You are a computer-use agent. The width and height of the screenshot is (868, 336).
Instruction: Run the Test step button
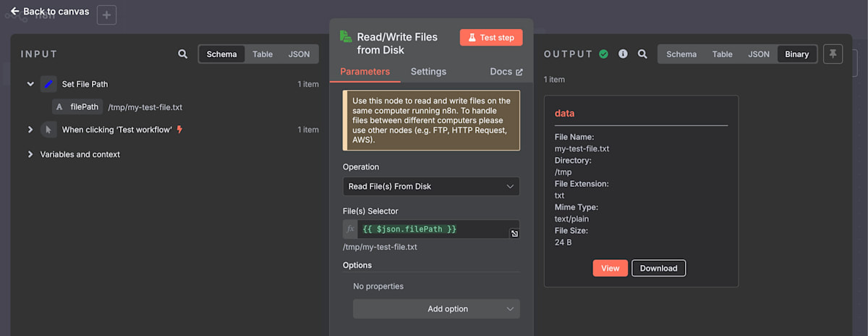pyautogui.click(x=491, y=37)
